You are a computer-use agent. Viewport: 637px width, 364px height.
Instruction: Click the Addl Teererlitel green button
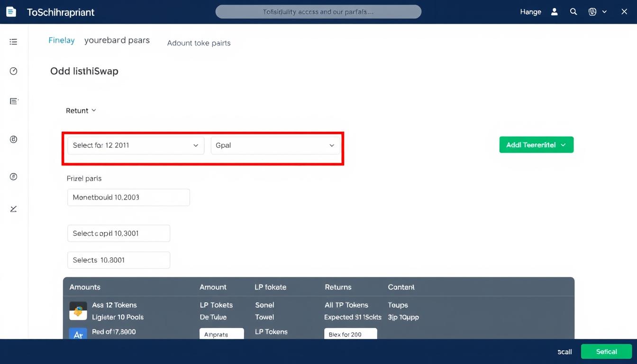[x=536, y=145]
